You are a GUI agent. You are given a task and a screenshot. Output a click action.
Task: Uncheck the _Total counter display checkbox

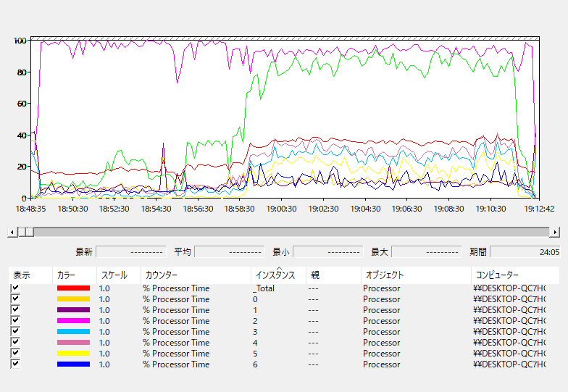15,288
